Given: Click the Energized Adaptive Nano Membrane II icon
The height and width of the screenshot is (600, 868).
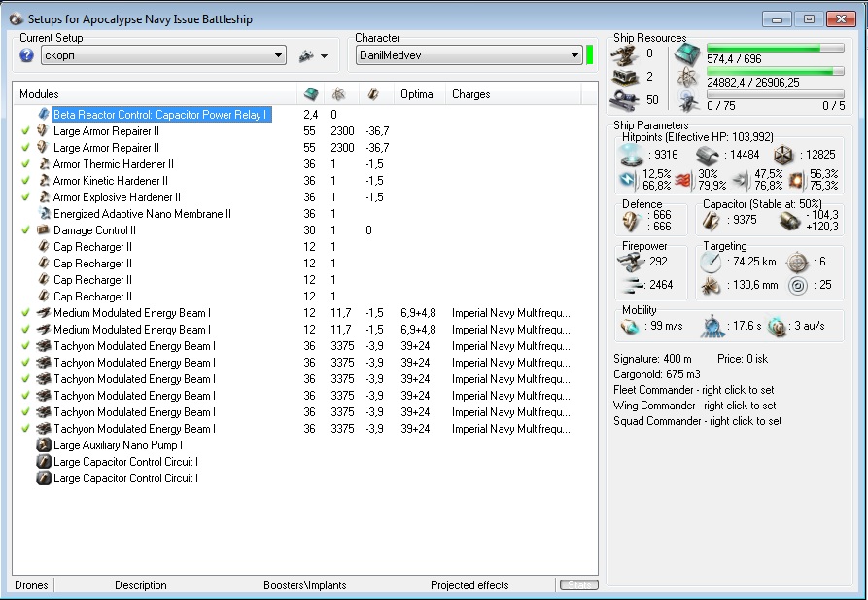Looking at the screenshot, I should [x=44, y=213].
